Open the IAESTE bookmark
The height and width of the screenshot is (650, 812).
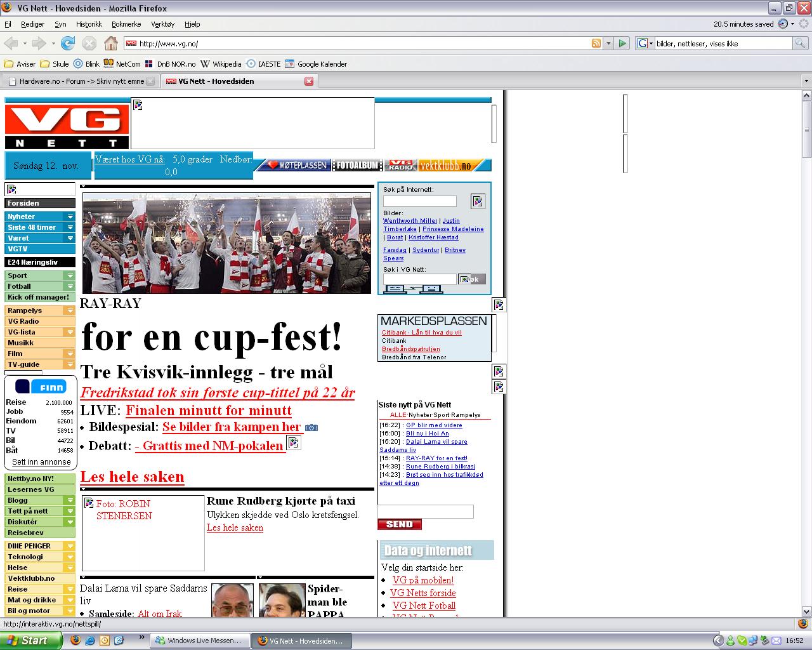click(263, 64)
